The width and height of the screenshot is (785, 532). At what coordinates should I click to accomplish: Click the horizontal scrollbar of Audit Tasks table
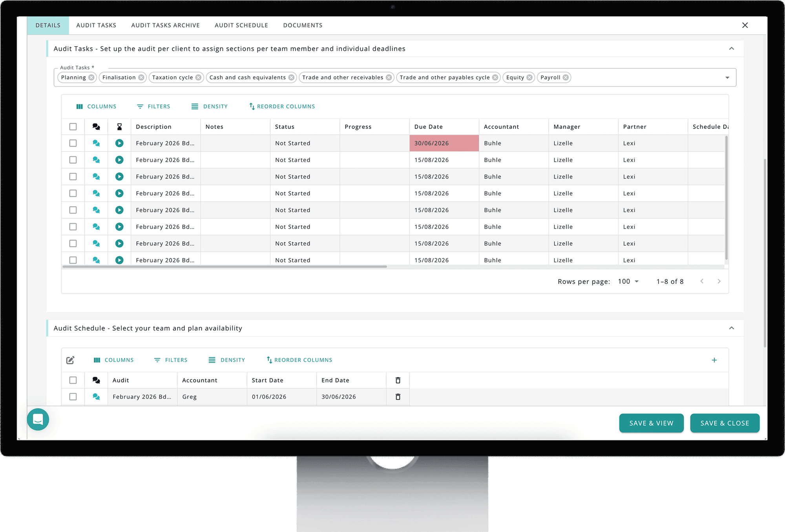click(x=225, y=267)
